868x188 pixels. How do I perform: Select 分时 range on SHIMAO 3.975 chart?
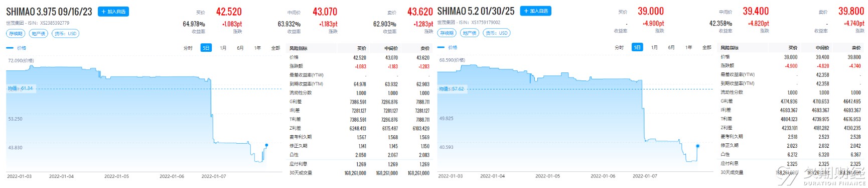pyautogui.click(x=188, y=48)
